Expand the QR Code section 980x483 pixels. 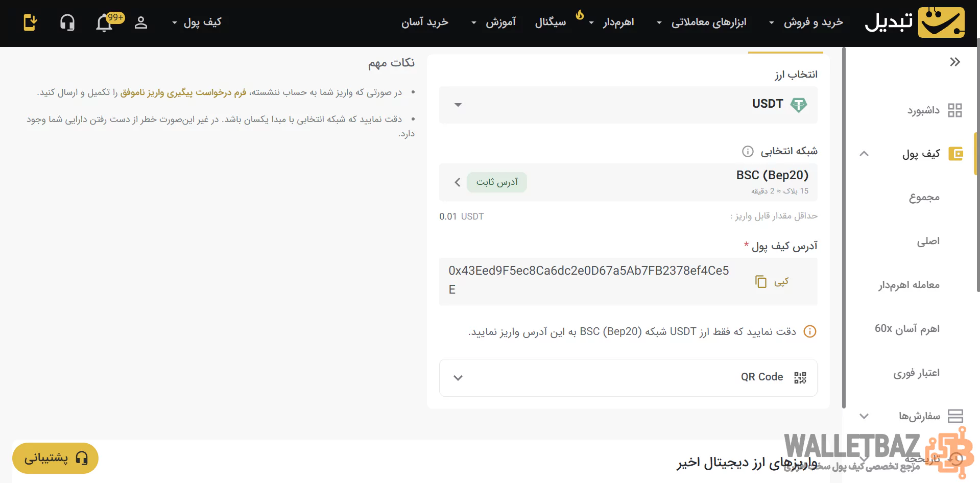tap(628, 378)
